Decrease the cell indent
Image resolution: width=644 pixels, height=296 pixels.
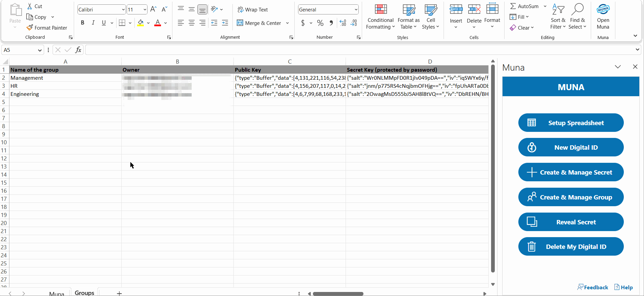[214, 23]
